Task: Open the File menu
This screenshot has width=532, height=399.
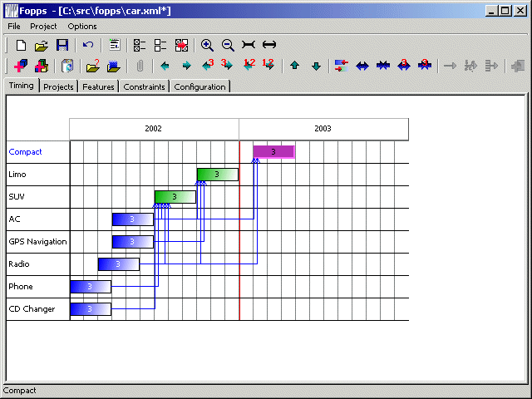Action: 14,26
